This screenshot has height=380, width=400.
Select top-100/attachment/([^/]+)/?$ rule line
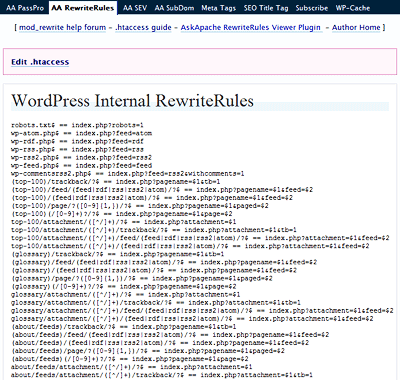[x=124, y=222]
